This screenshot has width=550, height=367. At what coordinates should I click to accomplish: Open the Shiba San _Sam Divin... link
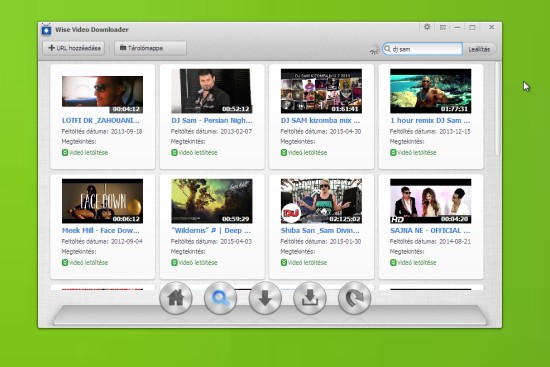click(x=320, y=231)
